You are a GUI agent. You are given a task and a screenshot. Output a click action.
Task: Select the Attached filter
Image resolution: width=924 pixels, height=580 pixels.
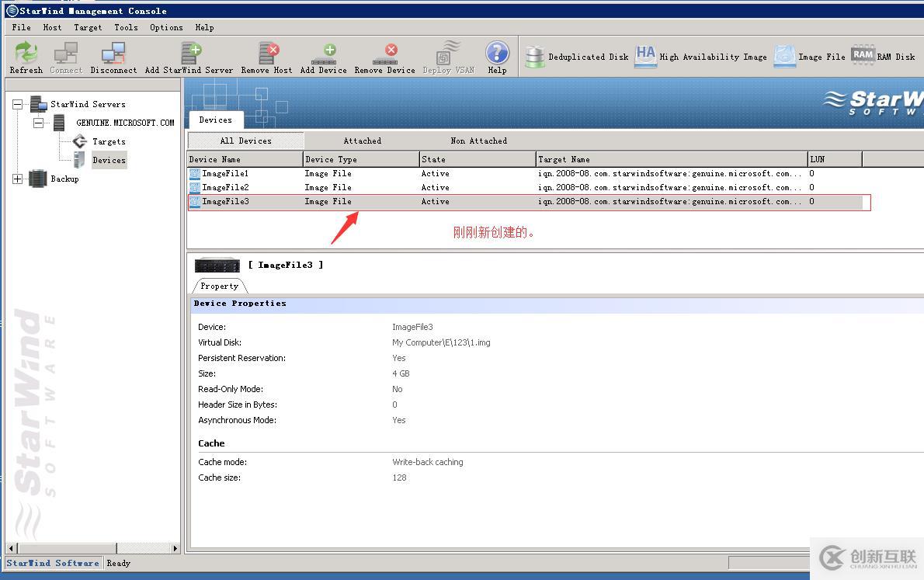(363, 141)
